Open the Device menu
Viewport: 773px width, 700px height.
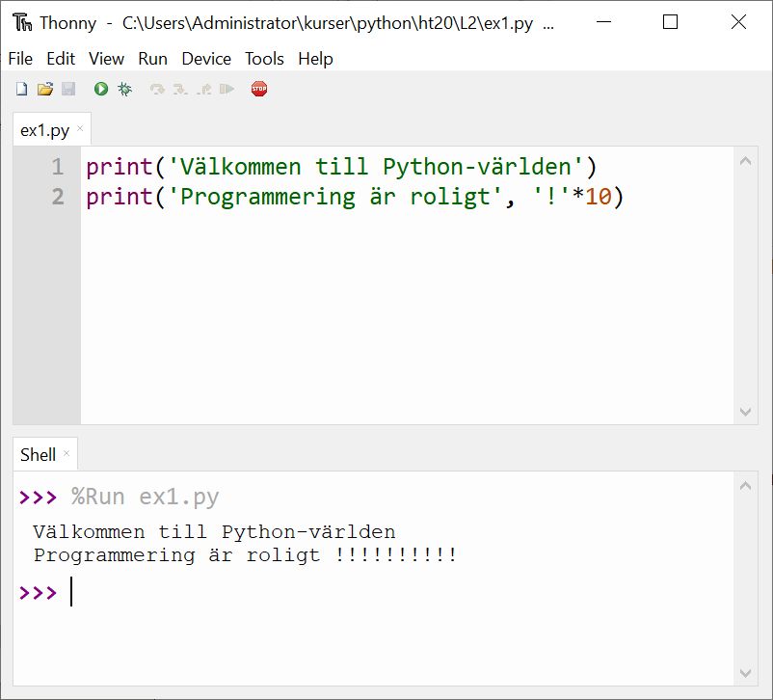coord(205,59)
